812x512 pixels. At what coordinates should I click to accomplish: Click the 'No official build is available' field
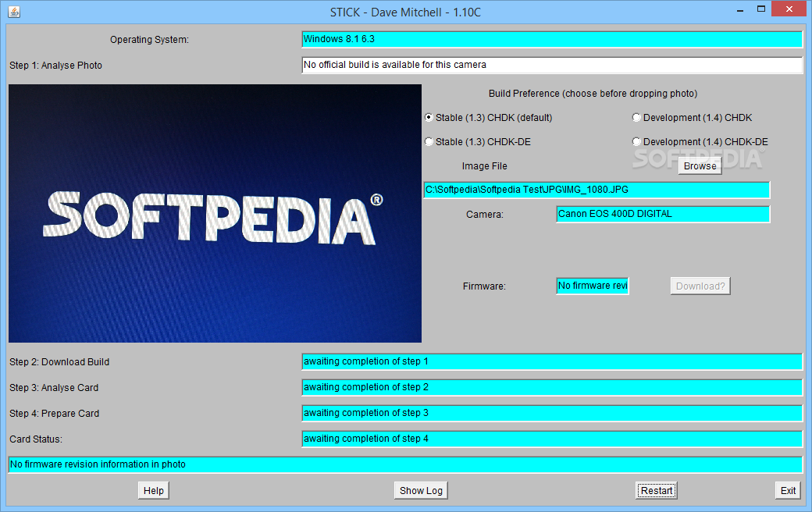(552, 65)
